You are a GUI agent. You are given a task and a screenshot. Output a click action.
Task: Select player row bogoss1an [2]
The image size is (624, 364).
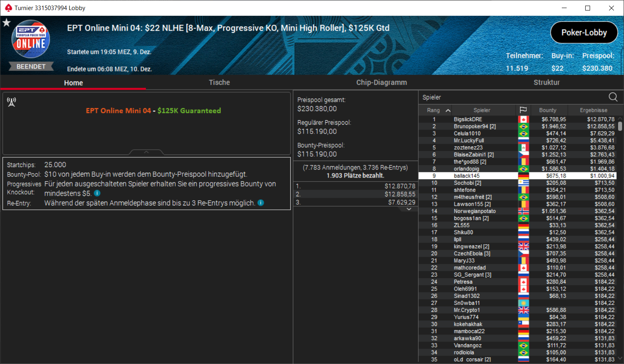click(x=518, y=218)
